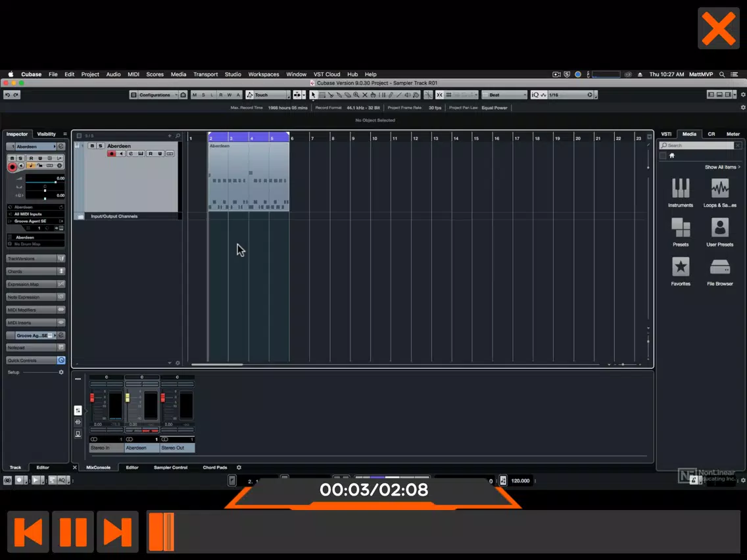Skip to previous video with orange button
The image size is (747, 560).
tap(28, 532)
